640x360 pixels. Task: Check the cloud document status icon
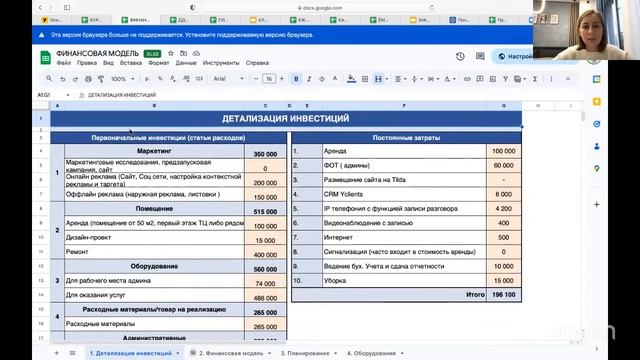click(x=196, y=53)
